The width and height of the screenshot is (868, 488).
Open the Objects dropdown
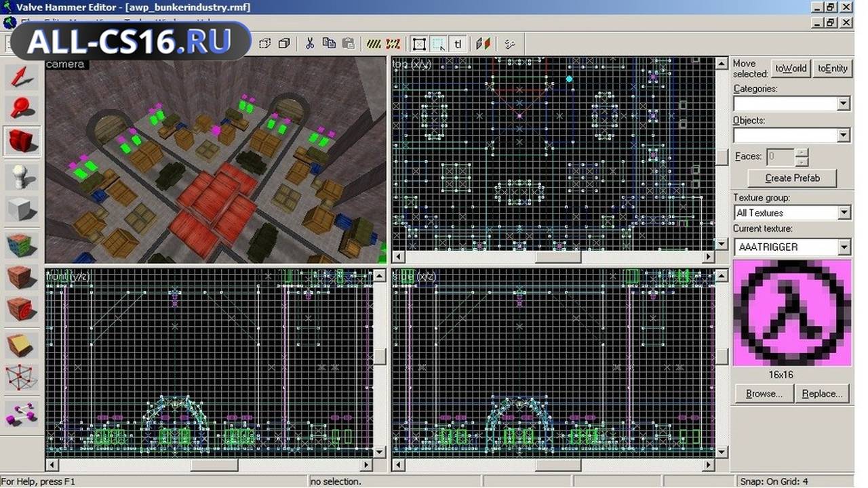tap(843, 136)
